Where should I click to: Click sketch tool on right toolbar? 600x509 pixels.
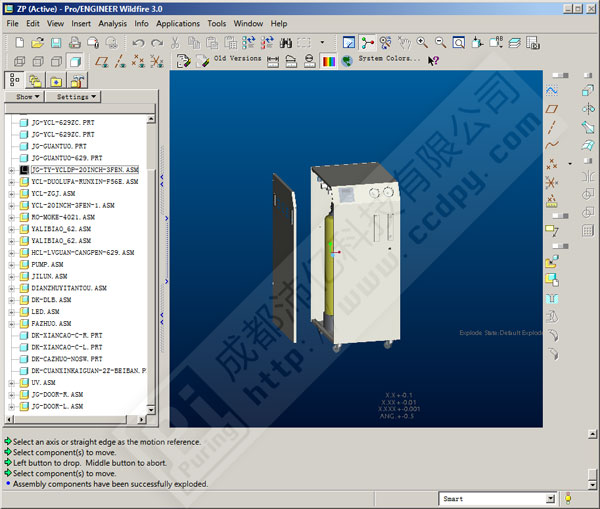[x=551, y=91]
